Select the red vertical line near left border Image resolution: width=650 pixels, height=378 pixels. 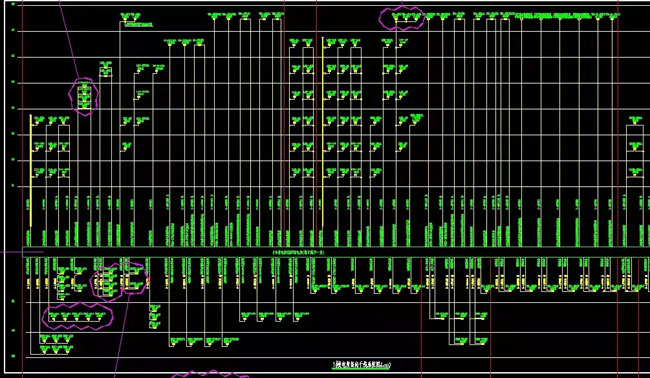[22, 189]
